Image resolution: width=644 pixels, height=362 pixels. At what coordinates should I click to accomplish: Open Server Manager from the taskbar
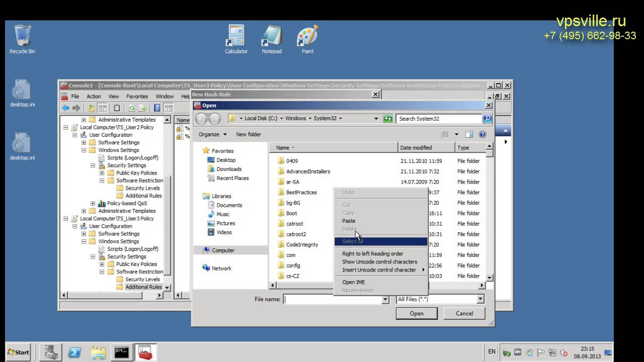(50, 352)
